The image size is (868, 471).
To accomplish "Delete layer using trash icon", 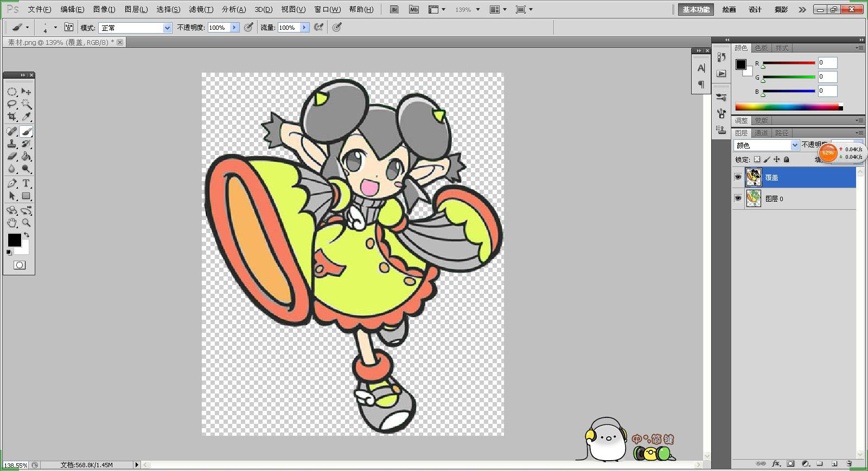I will pos(849,464).
